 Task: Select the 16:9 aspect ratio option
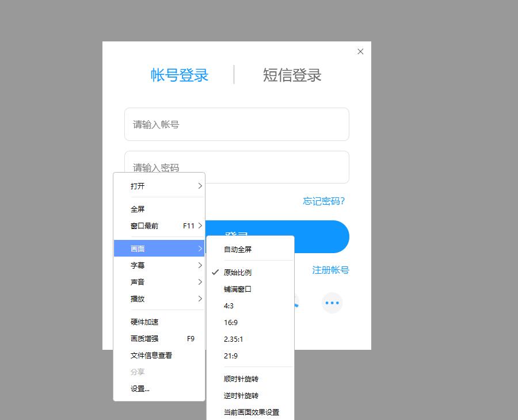231,323
